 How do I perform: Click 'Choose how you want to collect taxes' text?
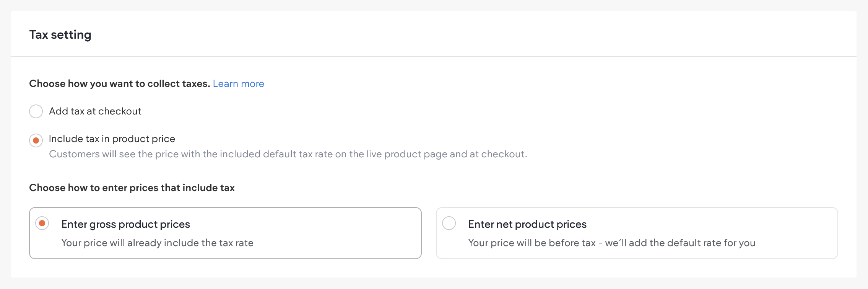119,84
